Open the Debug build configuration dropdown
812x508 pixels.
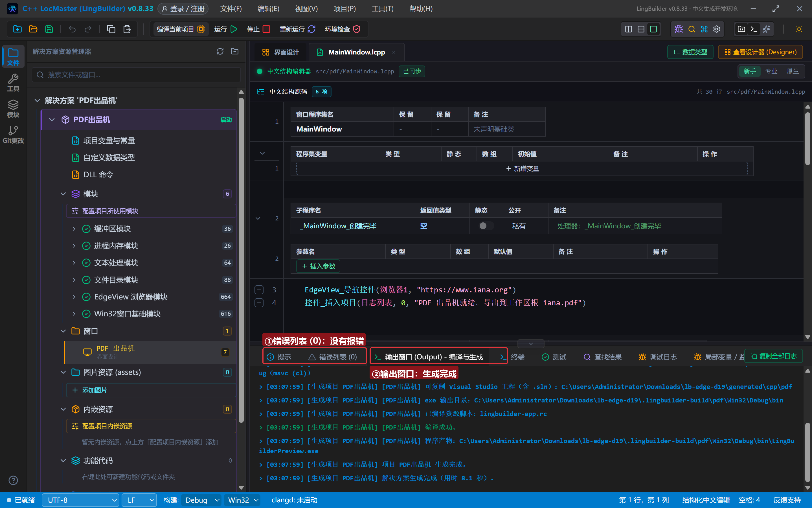tap(201, 500)
